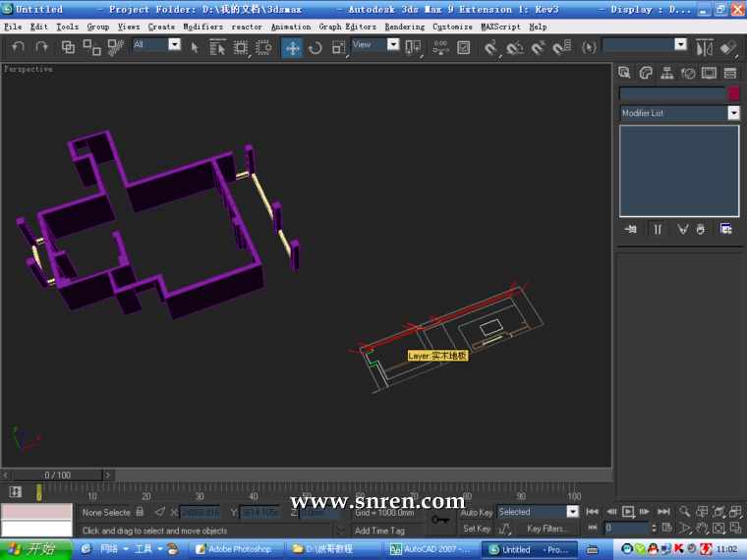
Task: Toggle Show End Result icon
Action: pyautogui.click(x=658, y=230)
